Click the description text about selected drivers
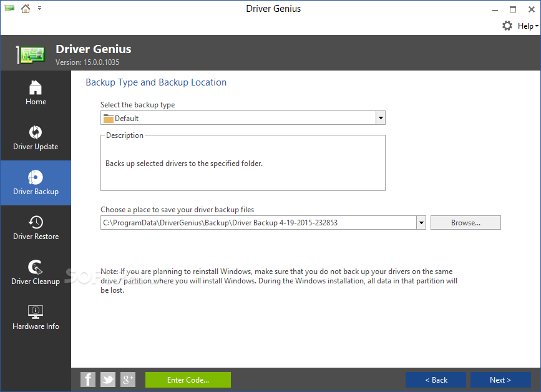Image resolution: width=541 pixels, height=392 pixels. click(x=184, y=164)
